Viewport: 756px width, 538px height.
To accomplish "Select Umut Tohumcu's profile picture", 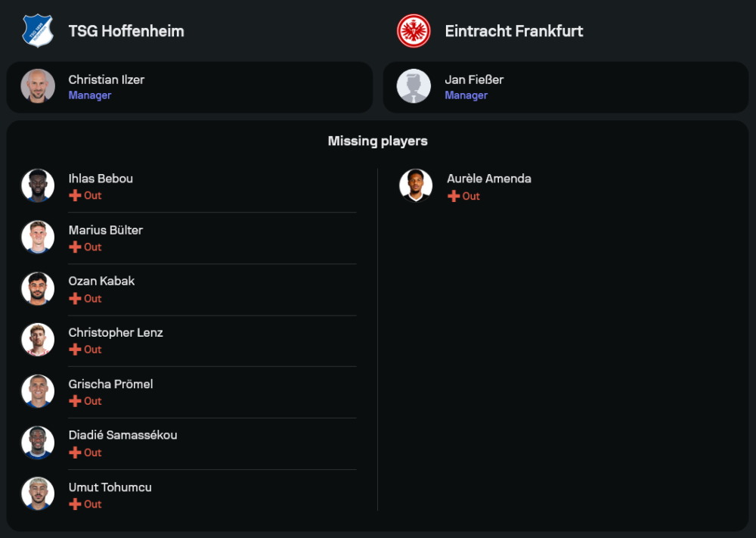I will pos(38,494).
